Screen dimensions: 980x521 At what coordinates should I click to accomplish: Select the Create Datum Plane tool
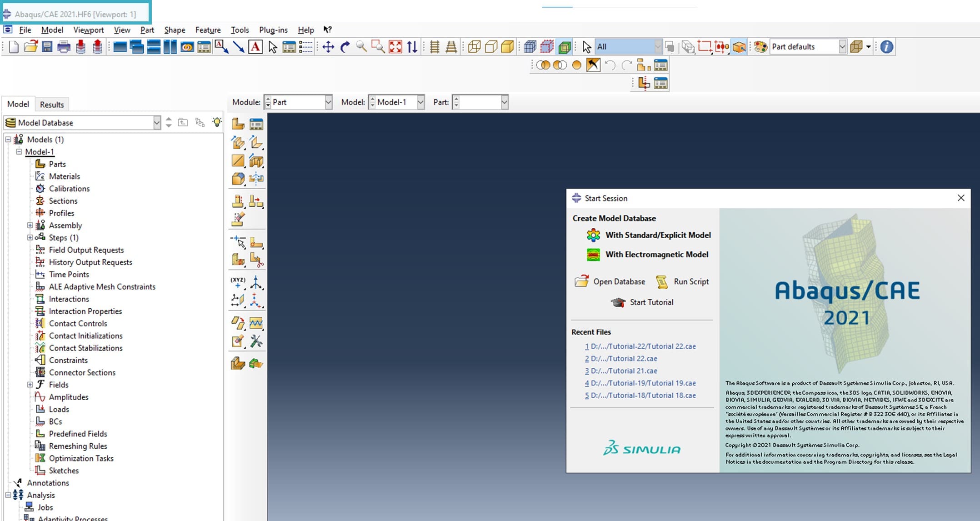coord(238,301)
